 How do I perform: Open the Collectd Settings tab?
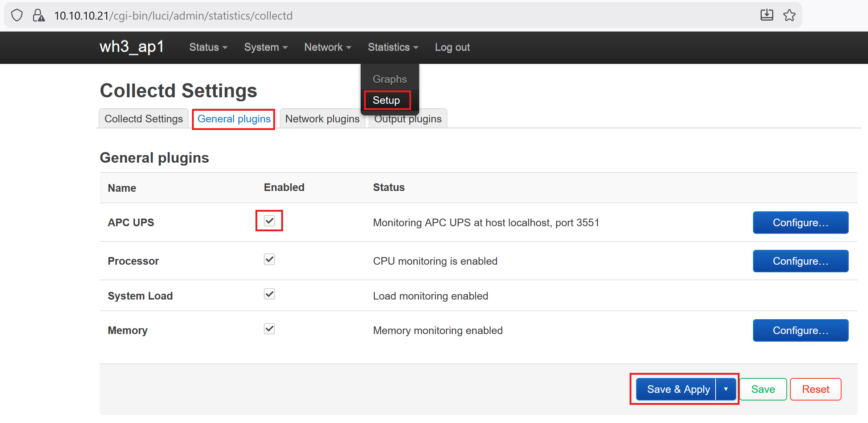pyautogui.click(x=143, y=119)
